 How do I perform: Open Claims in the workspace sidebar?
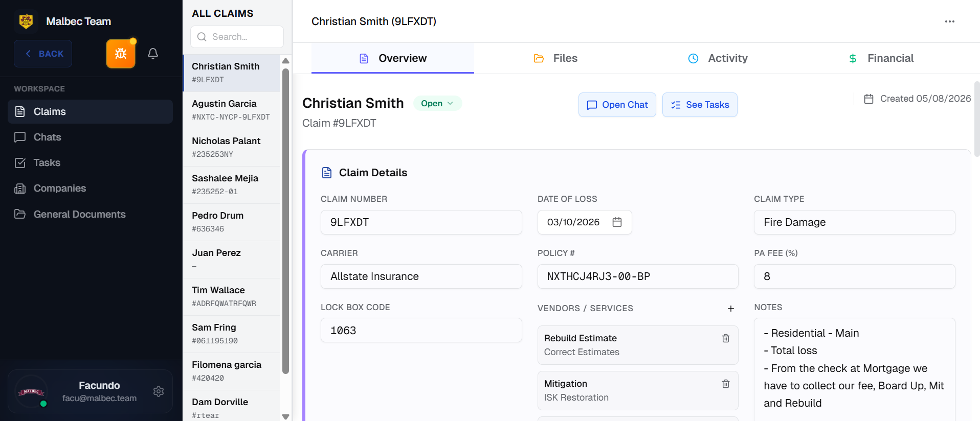pos(90,111)
